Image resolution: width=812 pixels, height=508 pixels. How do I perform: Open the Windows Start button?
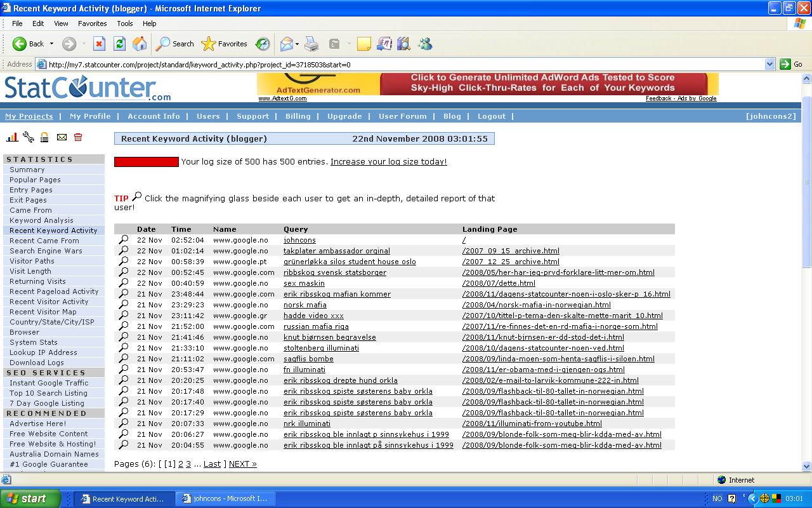(x=30, y=498)
